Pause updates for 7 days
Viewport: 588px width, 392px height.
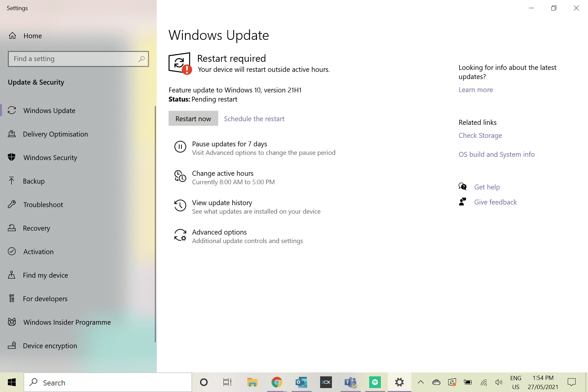pos(229,144)
